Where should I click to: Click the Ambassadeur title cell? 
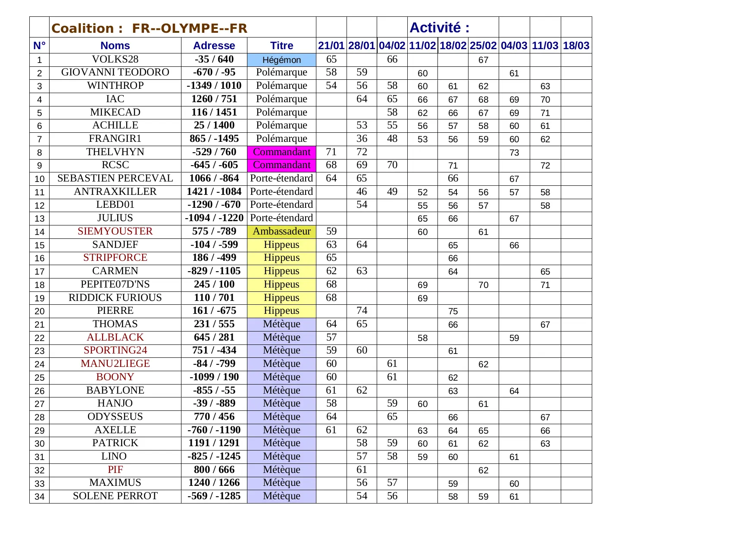click(281, 232)
